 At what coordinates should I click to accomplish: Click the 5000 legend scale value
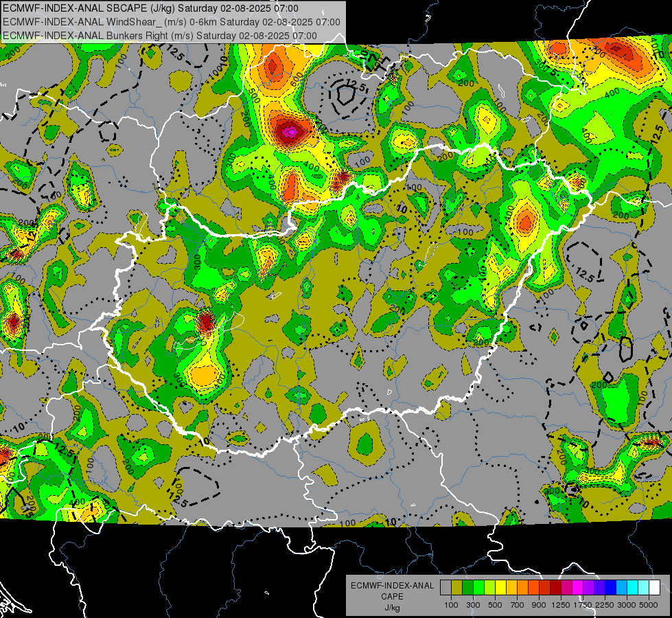(649, 605)
